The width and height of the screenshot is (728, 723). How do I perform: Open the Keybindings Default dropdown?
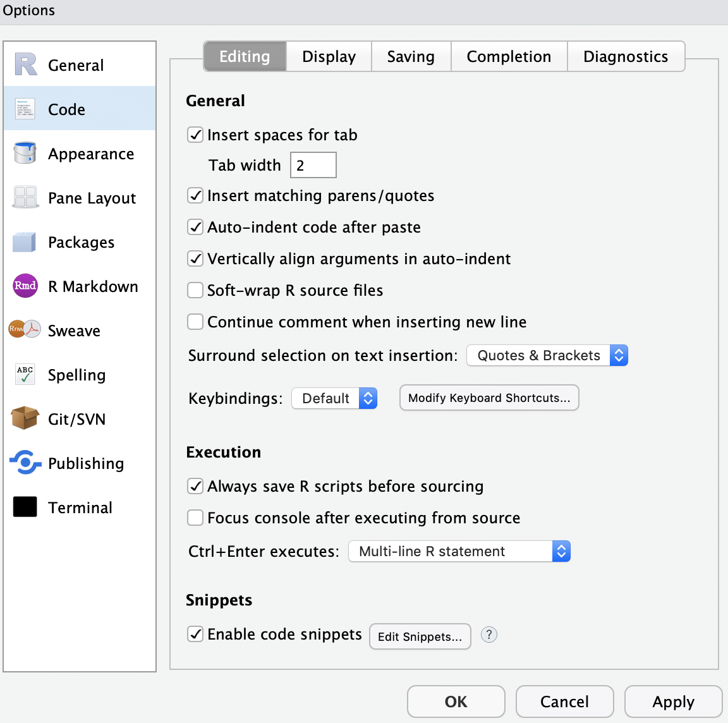tap(334, 398)
